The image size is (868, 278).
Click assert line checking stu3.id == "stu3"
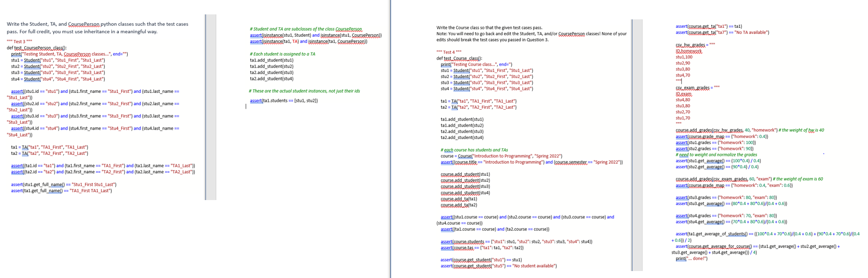coord(93,119)
